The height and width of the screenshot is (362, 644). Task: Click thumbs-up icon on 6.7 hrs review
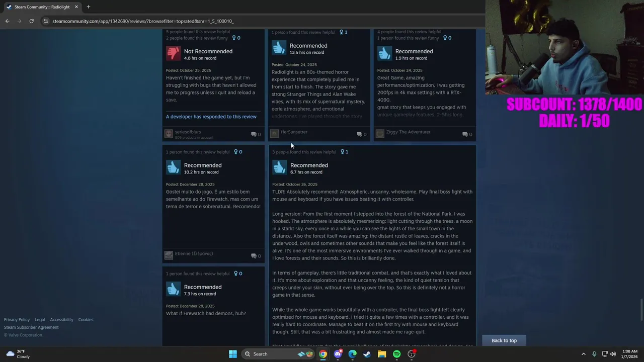279,167
